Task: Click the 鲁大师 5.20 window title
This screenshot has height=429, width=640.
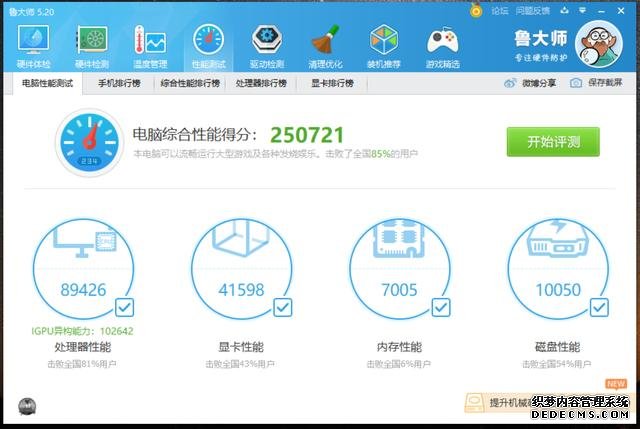Action: pos(31,12)
